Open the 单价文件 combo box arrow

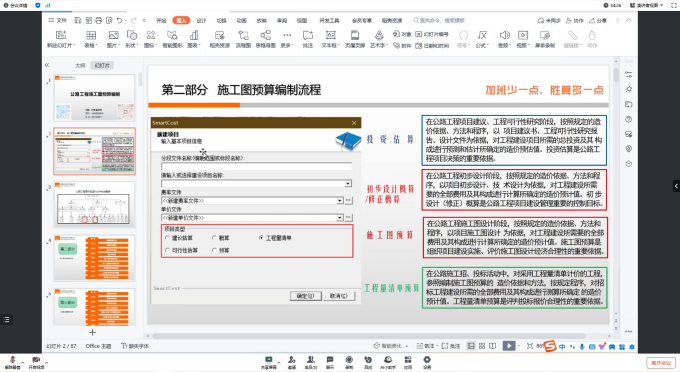pyautogui.click(x=340, y=217)
